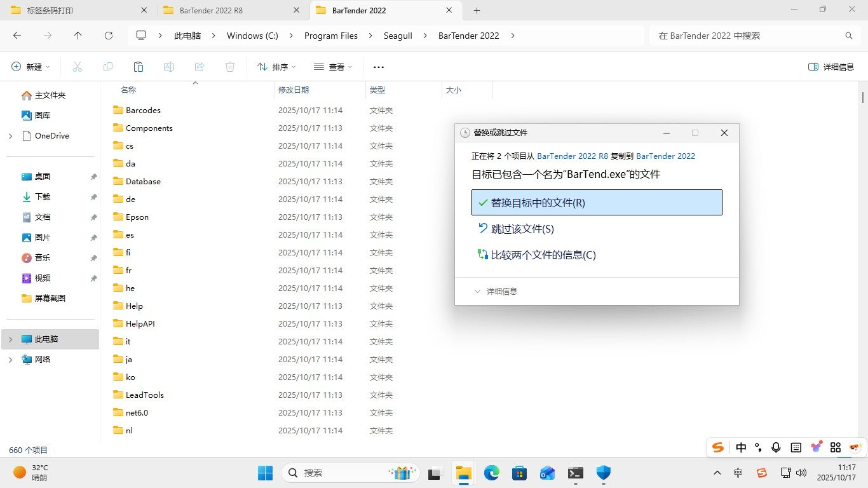This screenshot has width=868, height=488.
Task: Open the terminal app on taskbar
Action: tap(576, 473)
